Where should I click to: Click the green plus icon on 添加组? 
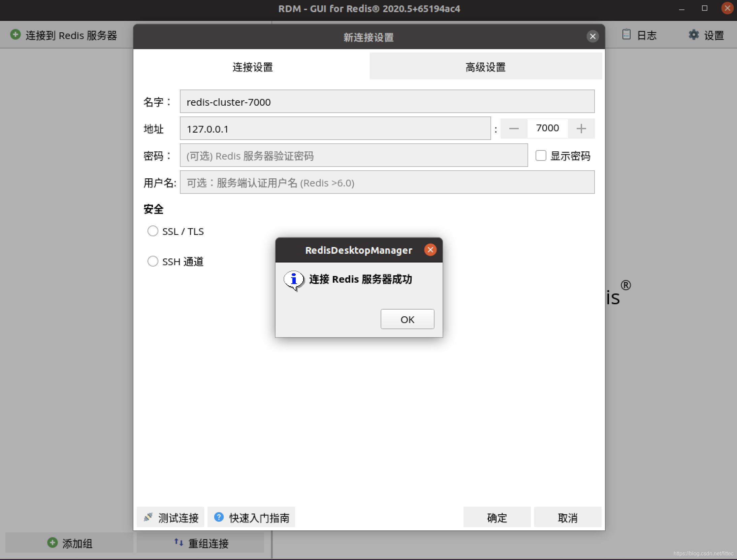click(x=52, y=542)
